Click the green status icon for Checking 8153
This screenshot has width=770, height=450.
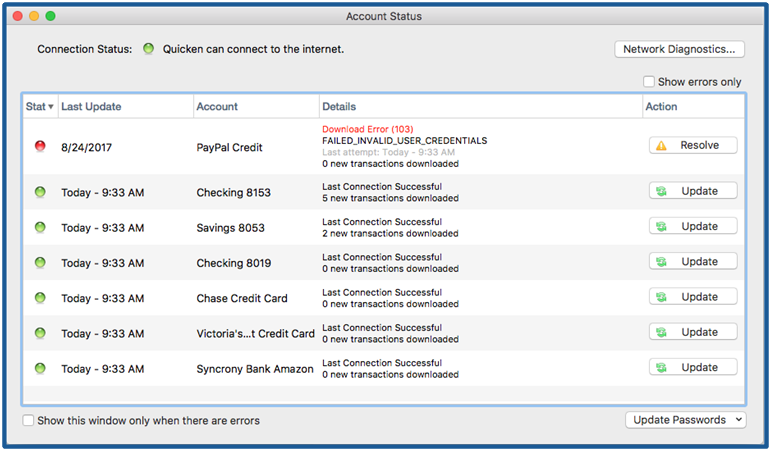[x=40, y=192]
